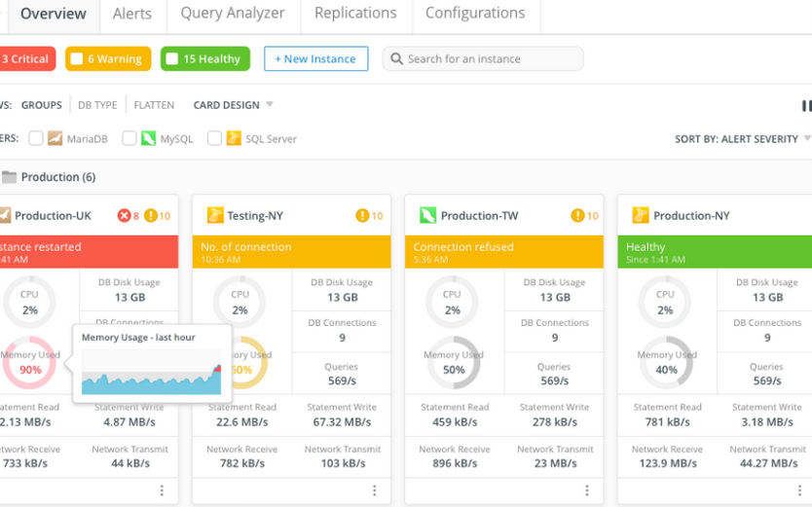
Task: Click the Testing-NY SQL Server icon
Action: [215, 215]
